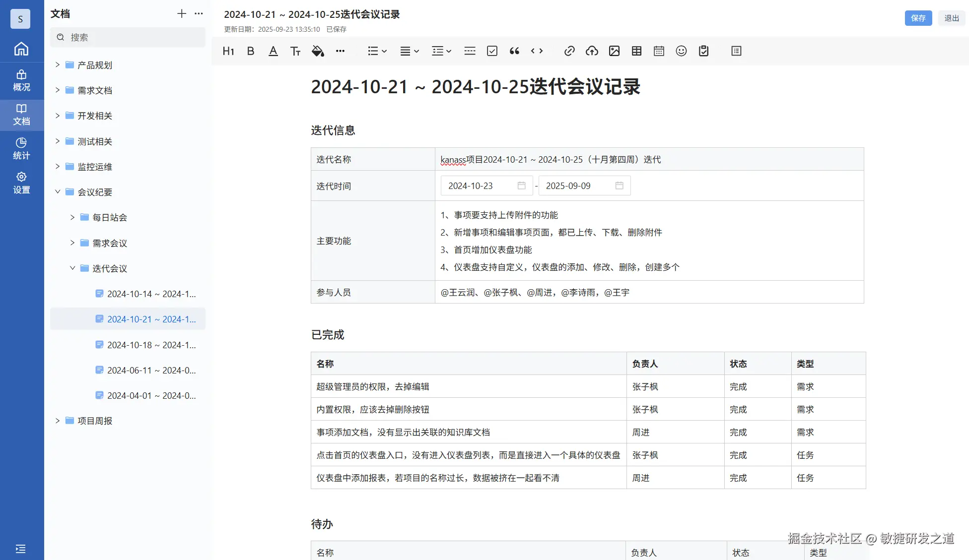The width and height of the screenshot is (969, 560).
Task: Insert a table from the toolbar
Action: [636, 51]
